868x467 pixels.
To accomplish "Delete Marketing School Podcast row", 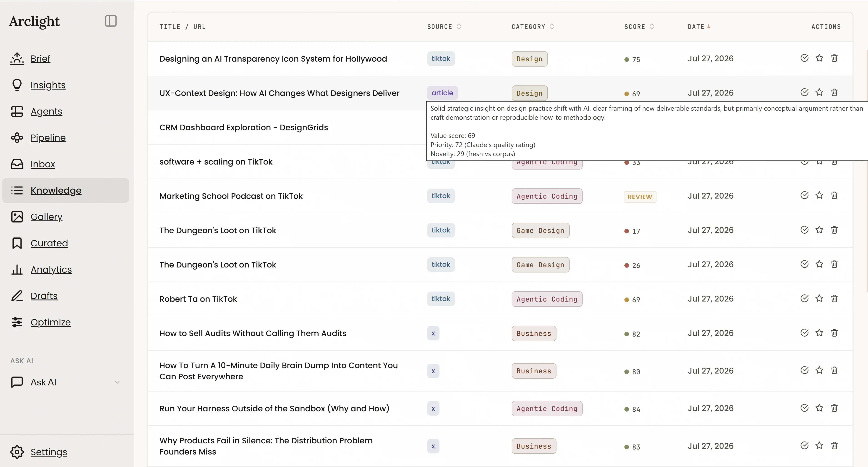I will point(834,195).
